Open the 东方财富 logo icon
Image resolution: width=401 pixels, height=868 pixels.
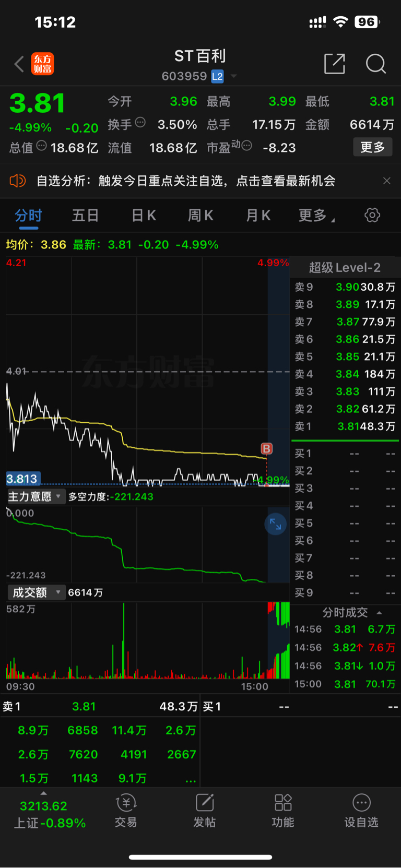pos(42,64)
